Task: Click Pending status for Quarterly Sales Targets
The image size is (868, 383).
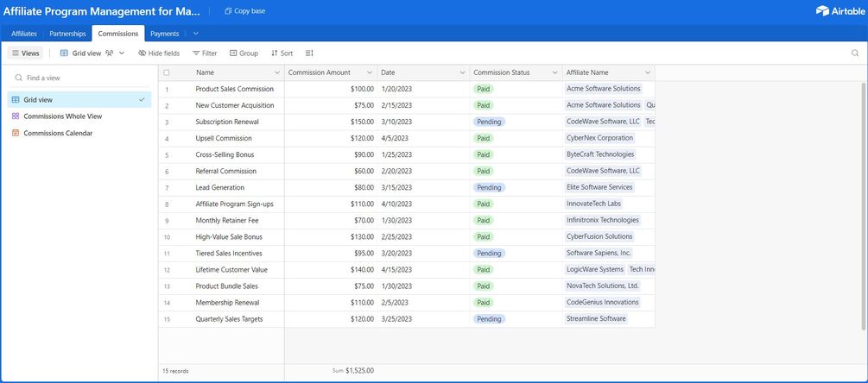Action: [x=489, y=319]
